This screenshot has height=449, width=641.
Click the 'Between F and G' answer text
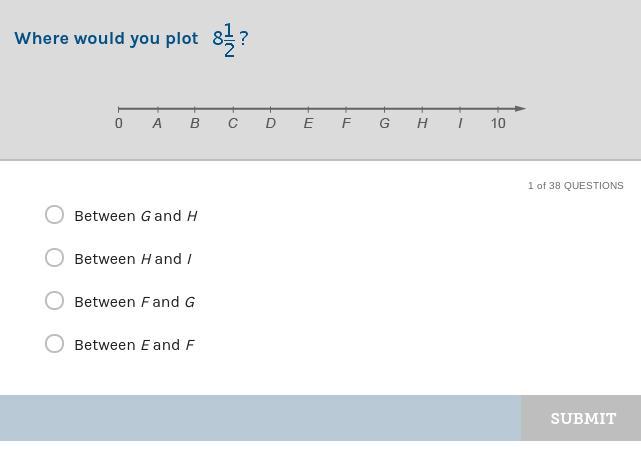(x=134, y=302)
